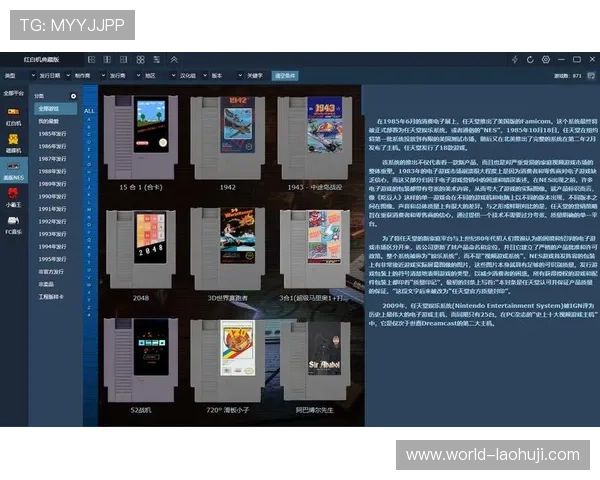Viewport: 600px width, 480px height.
Task: Open the 地区 filter dropdown
Action: pyautogui.click(x=160, y=76)
